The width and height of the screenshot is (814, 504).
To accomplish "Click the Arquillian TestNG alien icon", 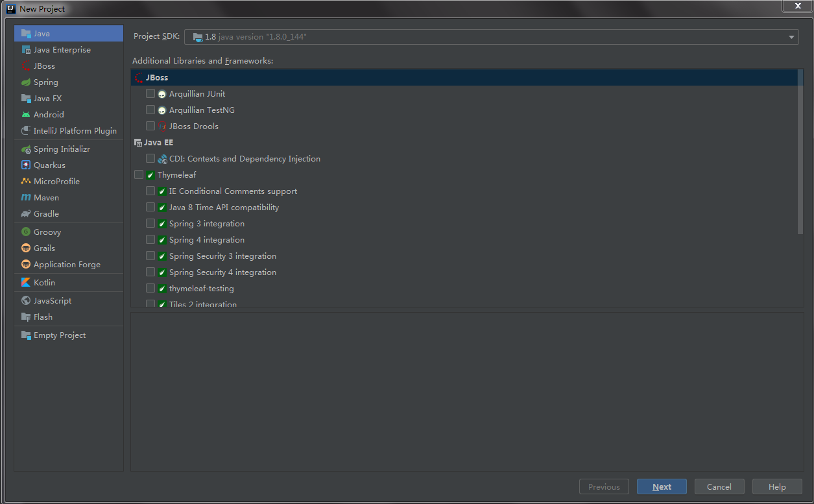I will [x=162, y=110].
